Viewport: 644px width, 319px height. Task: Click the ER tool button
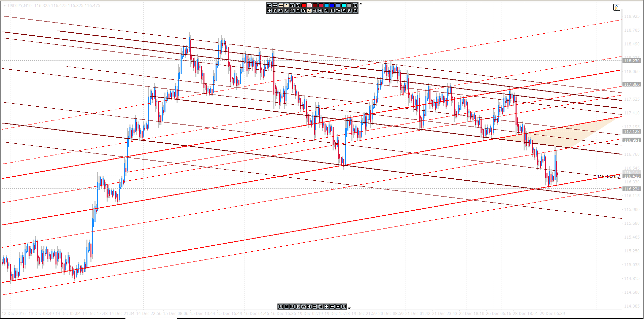click(x=281, y=11)
